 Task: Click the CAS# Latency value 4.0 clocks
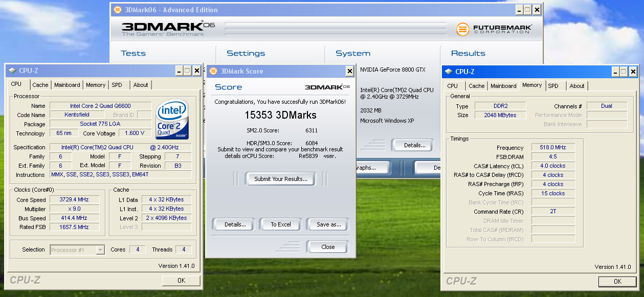pyautogui.click(x=553, y=166)
